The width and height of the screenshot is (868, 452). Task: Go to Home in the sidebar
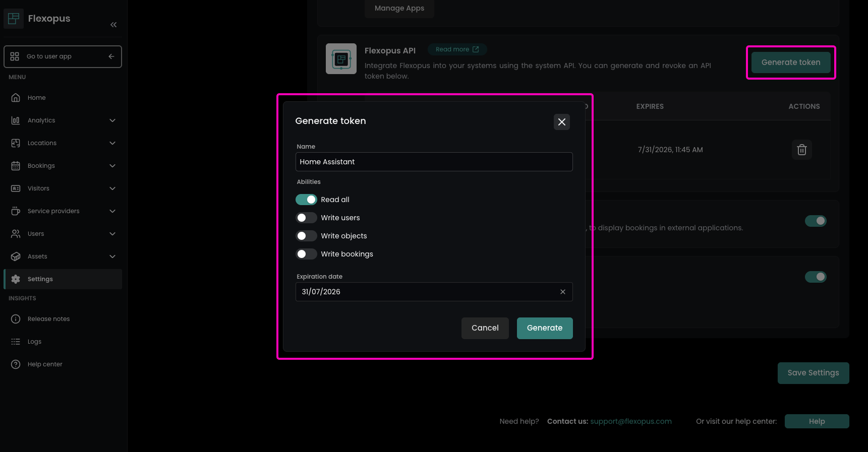click(36, 98)
